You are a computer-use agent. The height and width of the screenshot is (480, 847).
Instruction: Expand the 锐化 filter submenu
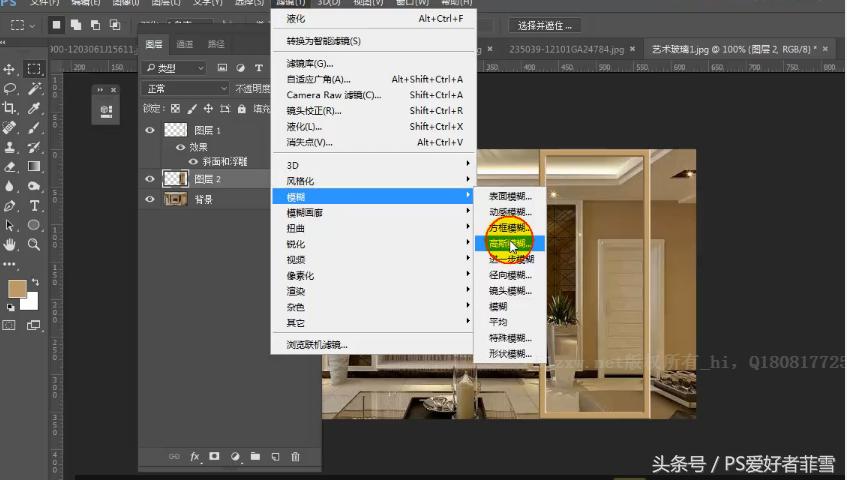click(374, 244)
